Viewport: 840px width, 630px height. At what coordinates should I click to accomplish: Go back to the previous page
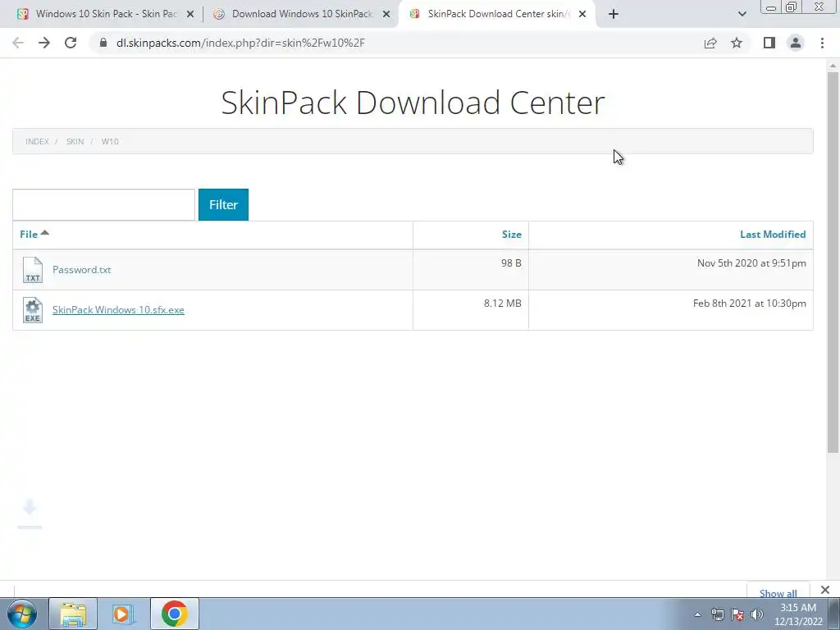click(x=18, y=43)
